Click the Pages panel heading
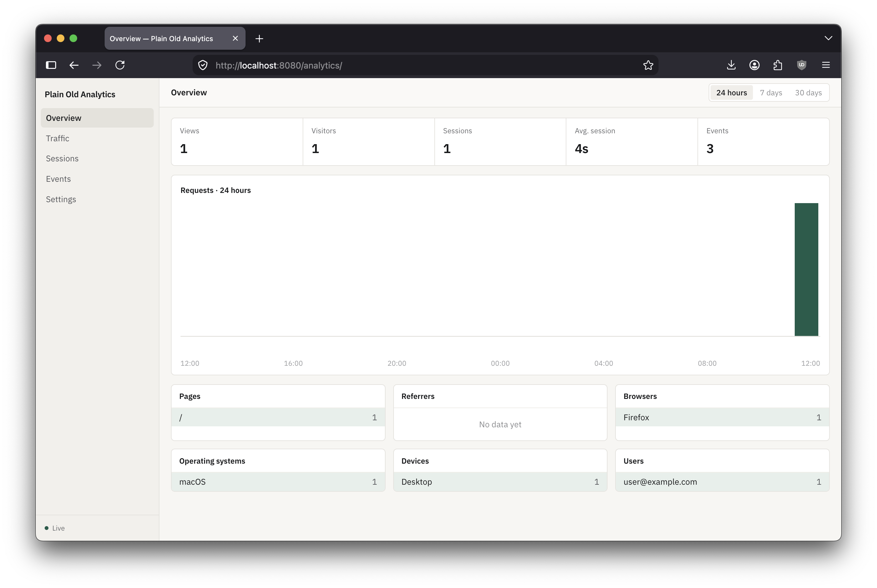The image size is (877, 588). tap(190, 396)
